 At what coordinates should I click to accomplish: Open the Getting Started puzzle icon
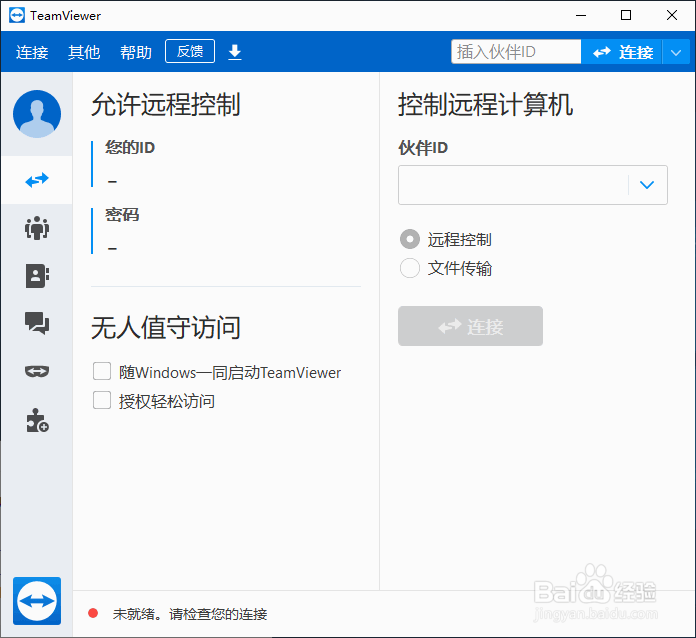pyautogui.click(x=37, y=420)
